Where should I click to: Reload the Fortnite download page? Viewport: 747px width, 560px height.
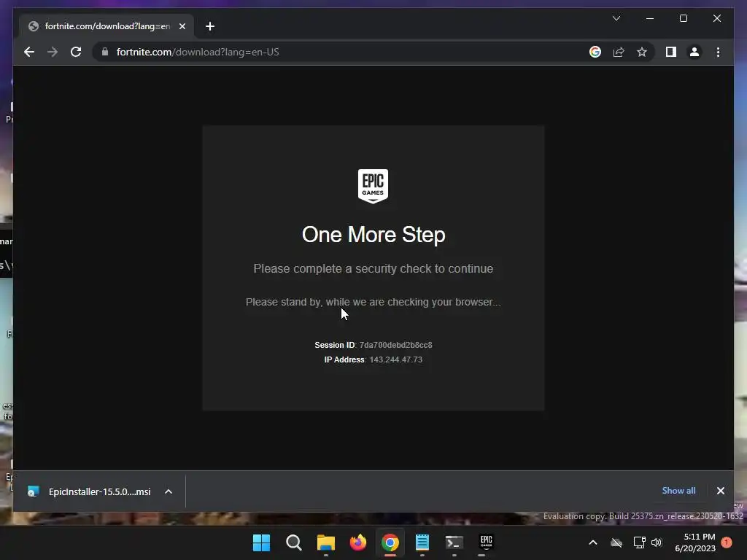(76, 52)
